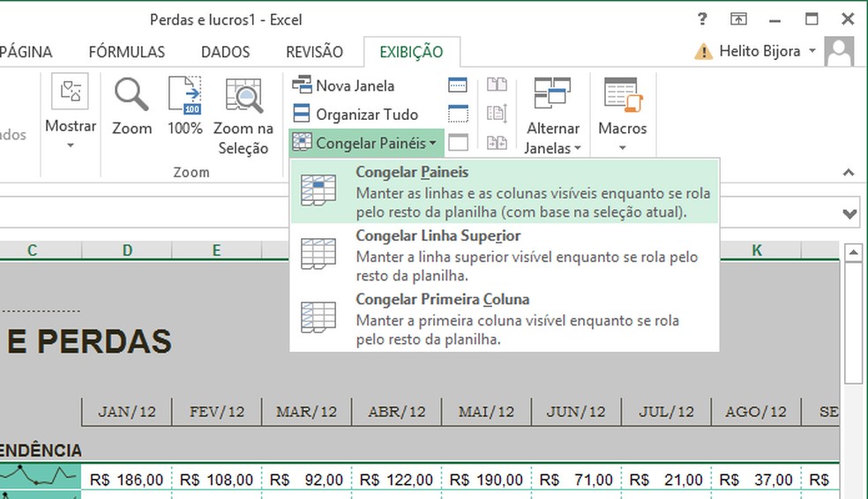The image size is (868, 499).
Task: Click the Nova Janela button
Action: pos(344,86)
